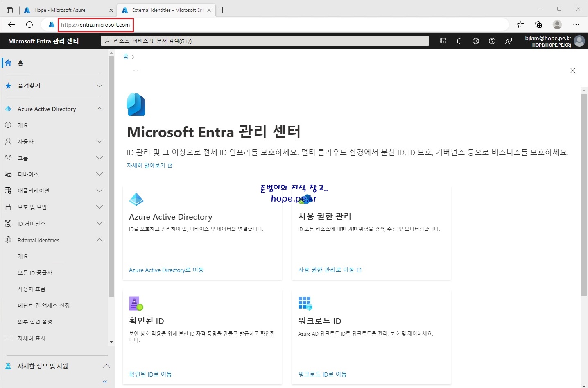The height and width of the screenshot is (388, 588).
Task: Expand the 디바이스 menu chevron
Action: 100,174
